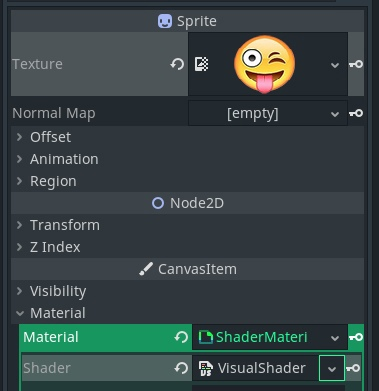Click the ShaderMaterial resource file icon
Viewport: 379px width, 391px height.
(206, 337)
